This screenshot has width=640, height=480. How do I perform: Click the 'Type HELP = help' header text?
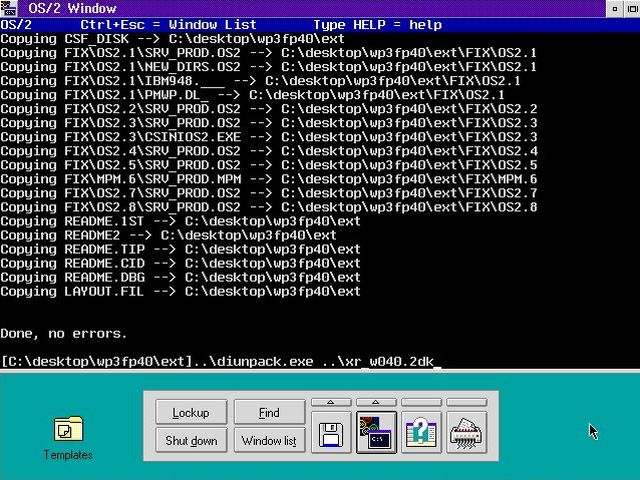(x=378, y=25)
